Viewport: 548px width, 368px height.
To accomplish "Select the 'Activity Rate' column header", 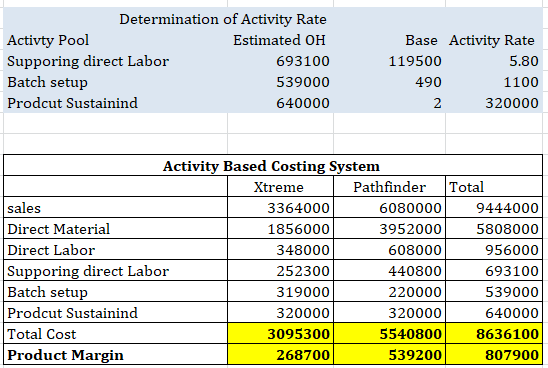I will tap(492, 40).
